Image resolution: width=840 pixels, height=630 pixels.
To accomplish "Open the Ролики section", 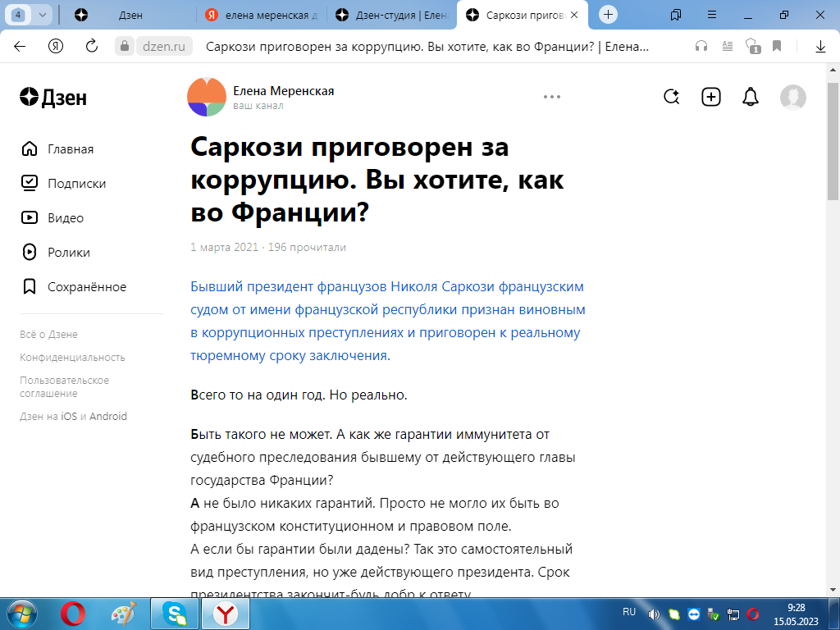I will [x=67, y=252].
